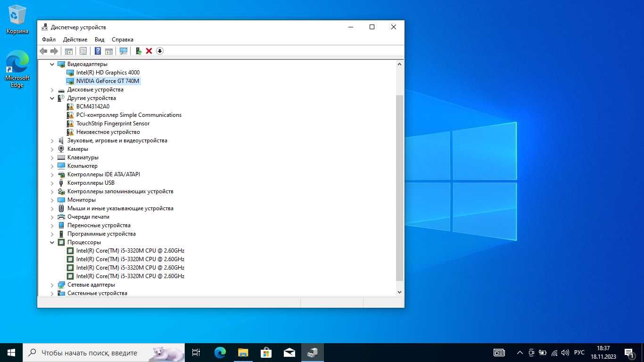Expand the Дисковые устройства category
The image size is (644, 362).
point(52,90)
